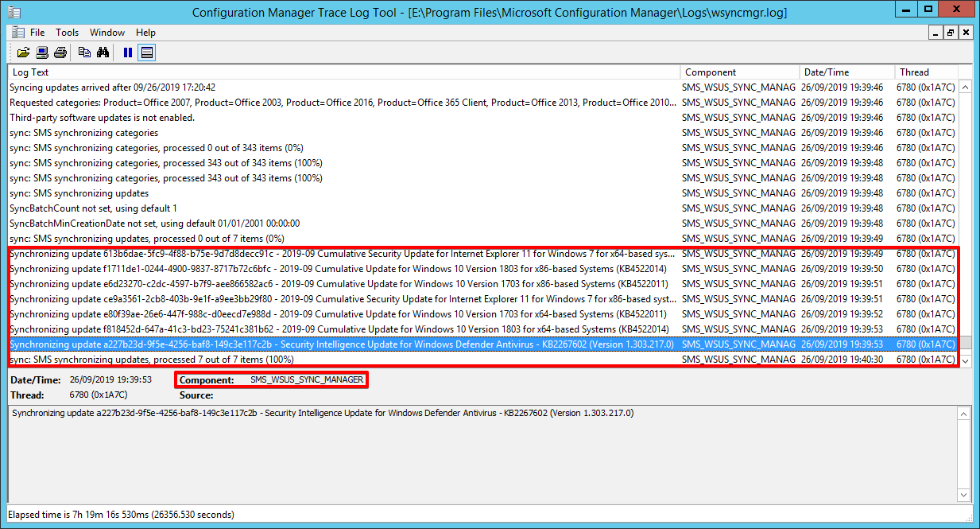Print the log using the printer icon
The height and width of the screenshot is (529, 980).
(60, 53)
